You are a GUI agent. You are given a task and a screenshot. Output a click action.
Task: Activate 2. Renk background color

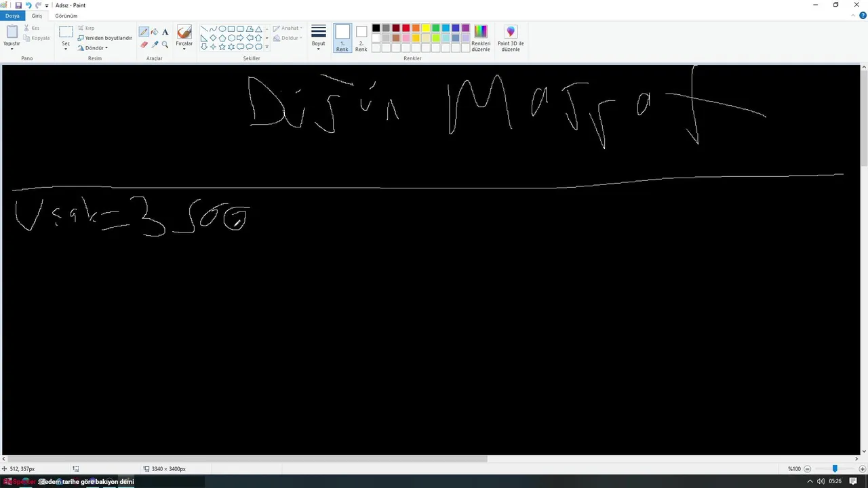(361, 38)
